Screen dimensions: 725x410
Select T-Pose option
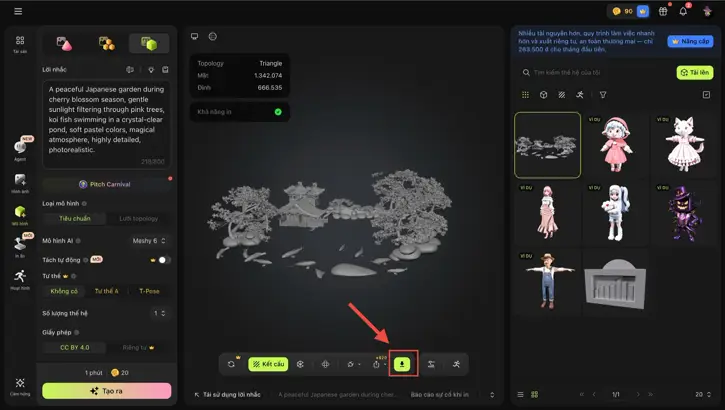coord(149,291)
